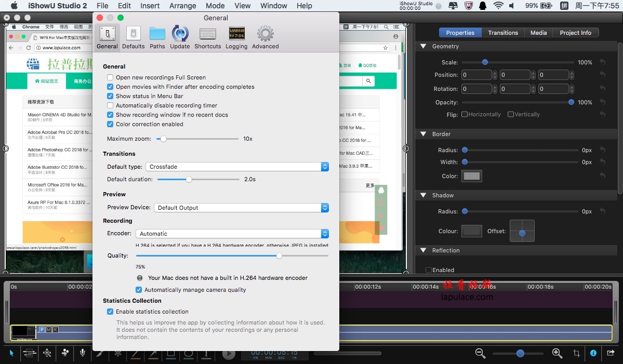Viewport: 623px width, 364px height.
Task: Toggle the blue info inspector icon
Action: coord(593,353)
